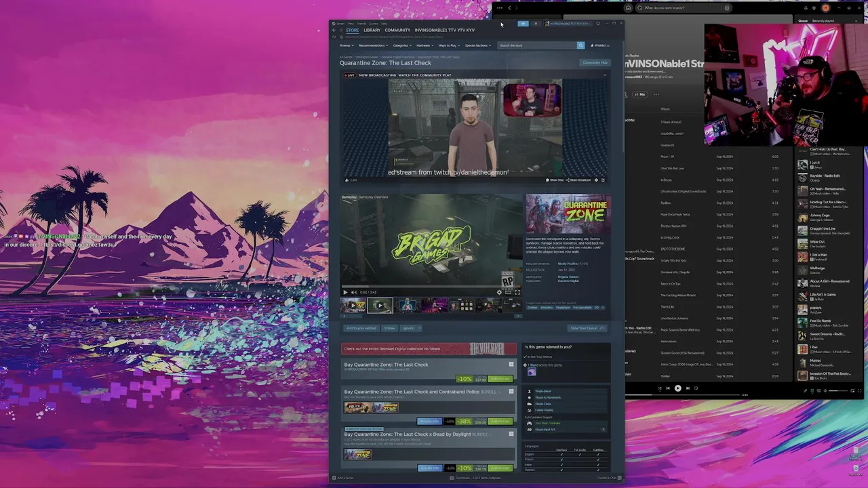Image resolution: width=868 pixels, height=488 pixels.
Task: Expand more tags plus button
Action: [x=603, y=308]
